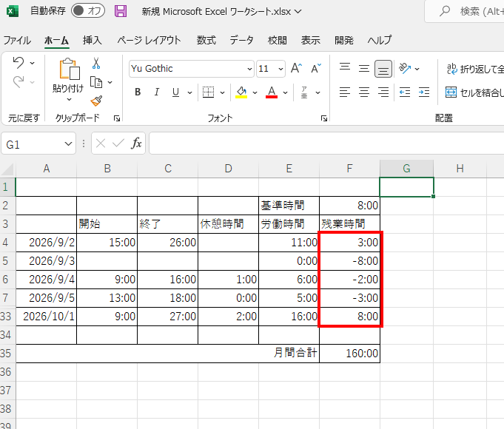Align text to the top

[345, 68]
